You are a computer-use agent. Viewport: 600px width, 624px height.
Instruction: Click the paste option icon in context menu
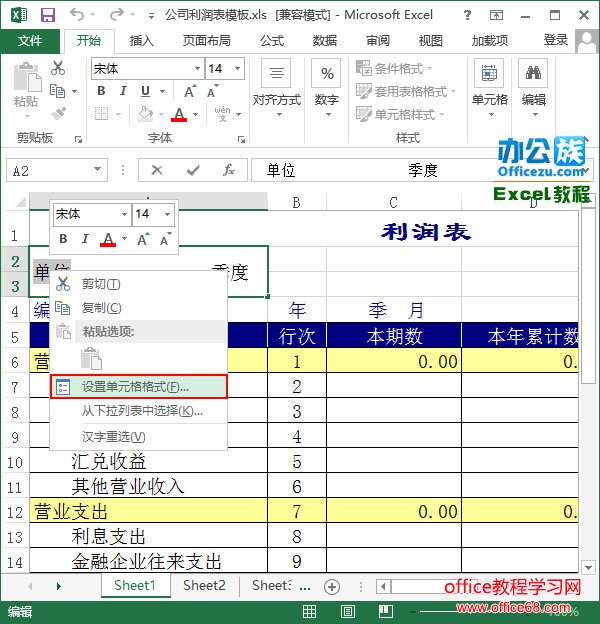tap(91, 358)
